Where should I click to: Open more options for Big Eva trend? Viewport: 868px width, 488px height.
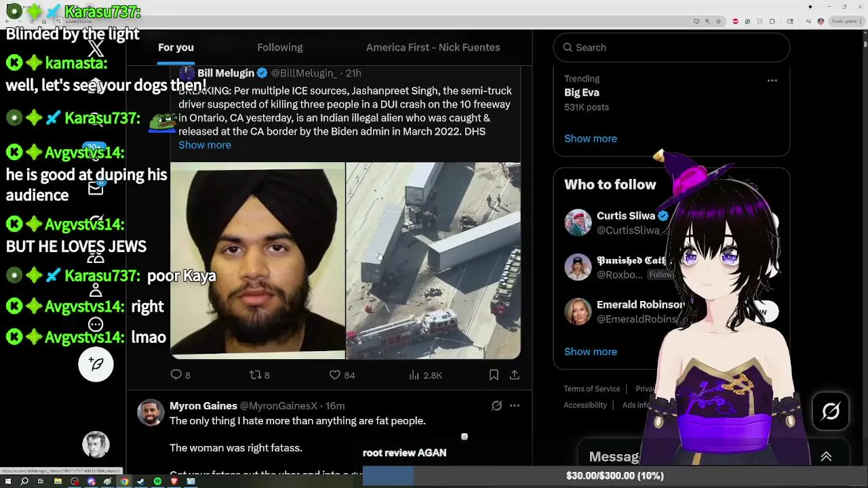[x=772, y=80]
